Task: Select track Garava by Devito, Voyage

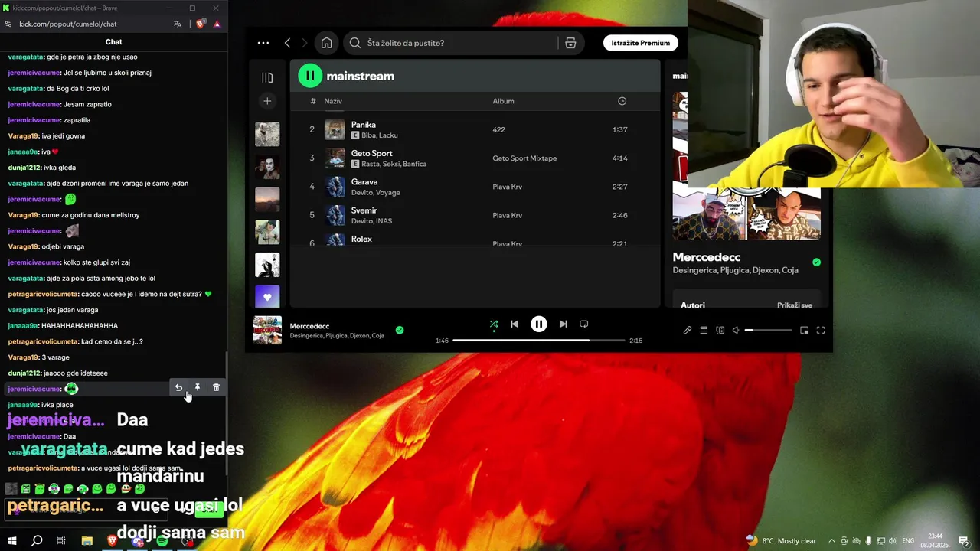Action: coord(475,186)
